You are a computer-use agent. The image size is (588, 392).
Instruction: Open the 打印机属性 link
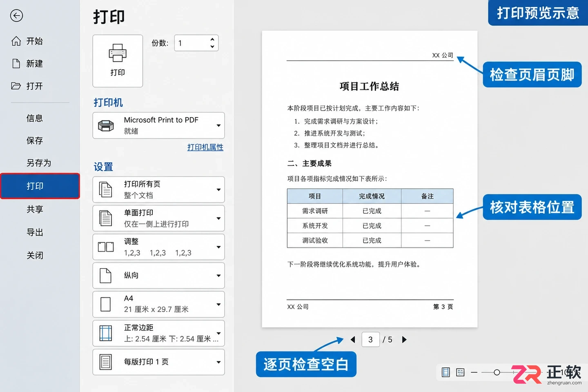[x=205, y=147]
